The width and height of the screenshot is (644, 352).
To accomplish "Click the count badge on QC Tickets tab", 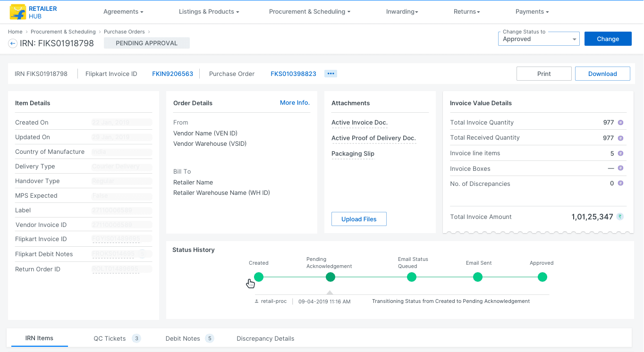I will point(136,338).
